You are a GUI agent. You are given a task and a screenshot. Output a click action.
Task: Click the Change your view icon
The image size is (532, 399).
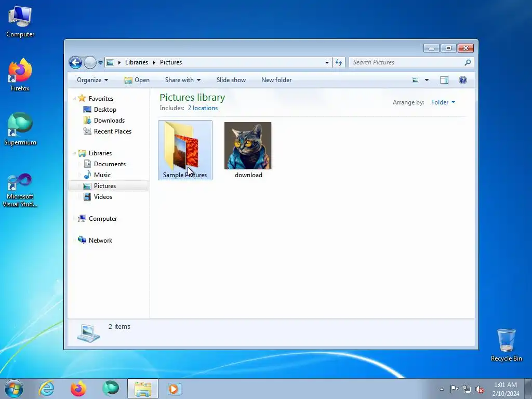pos(416,80)
